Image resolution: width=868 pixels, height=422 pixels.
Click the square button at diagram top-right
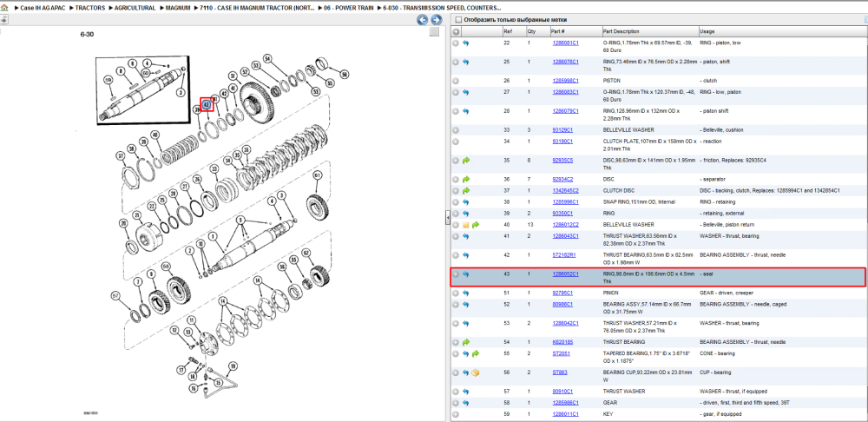tap(434, 32)
